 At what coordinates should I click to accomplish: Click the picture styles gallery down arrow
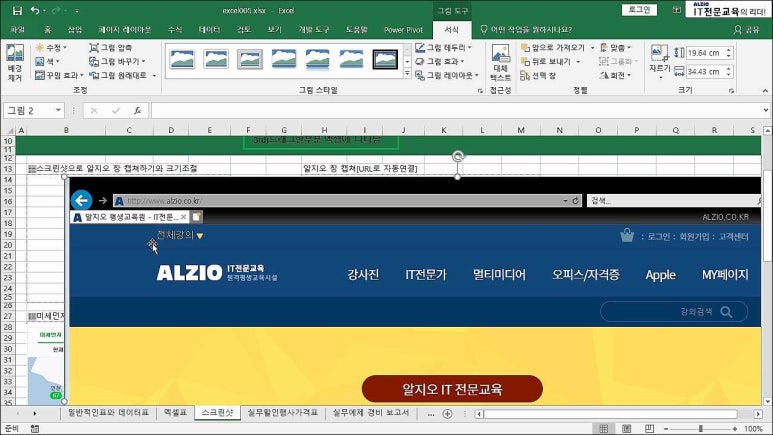(407, 62)
